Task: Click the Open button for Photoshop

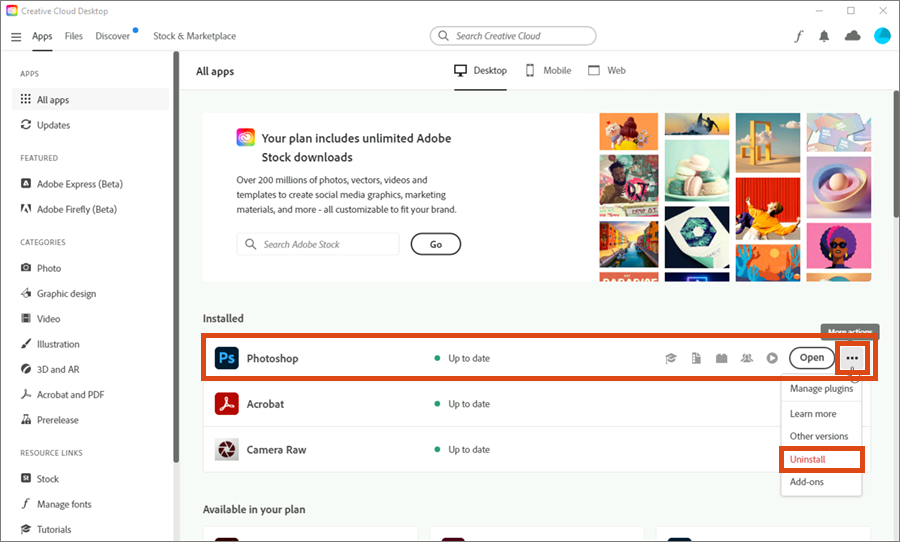Action: 811,358
